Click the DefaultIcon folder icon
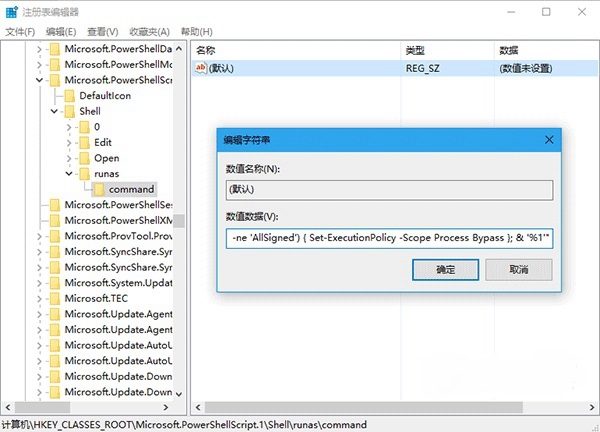 pos(69,96)
